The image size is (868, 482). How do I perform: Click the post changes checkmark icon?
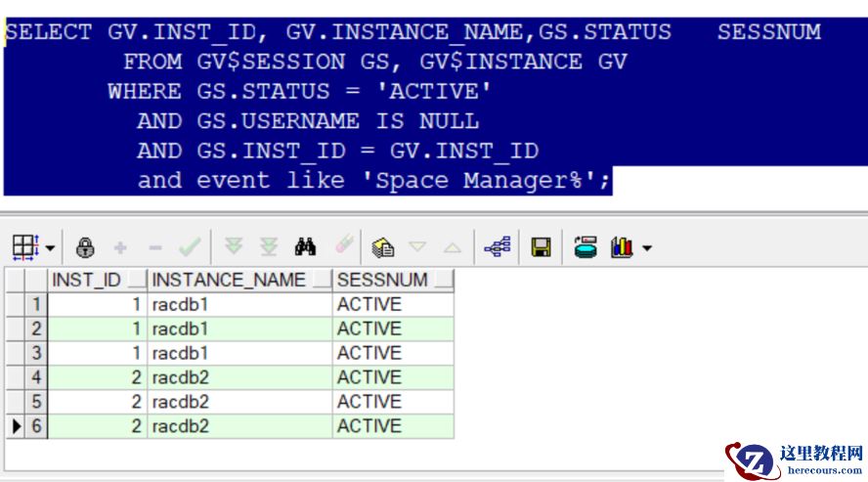[x=190, y=246]
